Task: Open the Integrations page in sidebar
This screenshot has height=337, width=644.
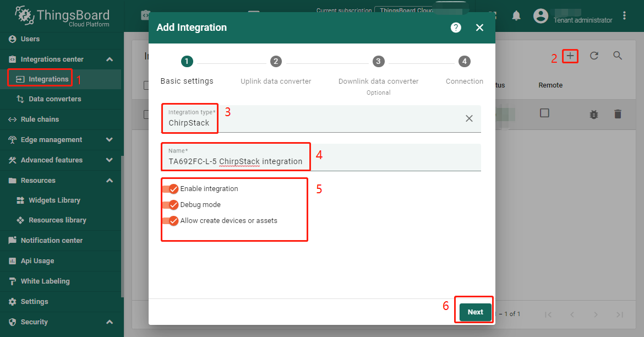Action: (x=61, y=79)
